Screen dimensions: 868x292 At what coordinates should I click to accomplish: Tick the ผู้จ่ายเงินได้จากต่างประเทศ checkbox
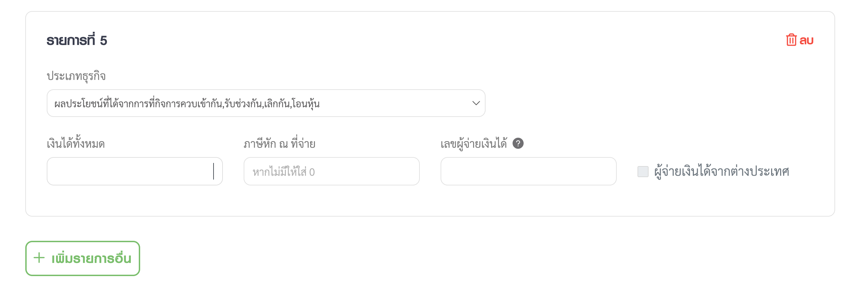coord(643,172)
